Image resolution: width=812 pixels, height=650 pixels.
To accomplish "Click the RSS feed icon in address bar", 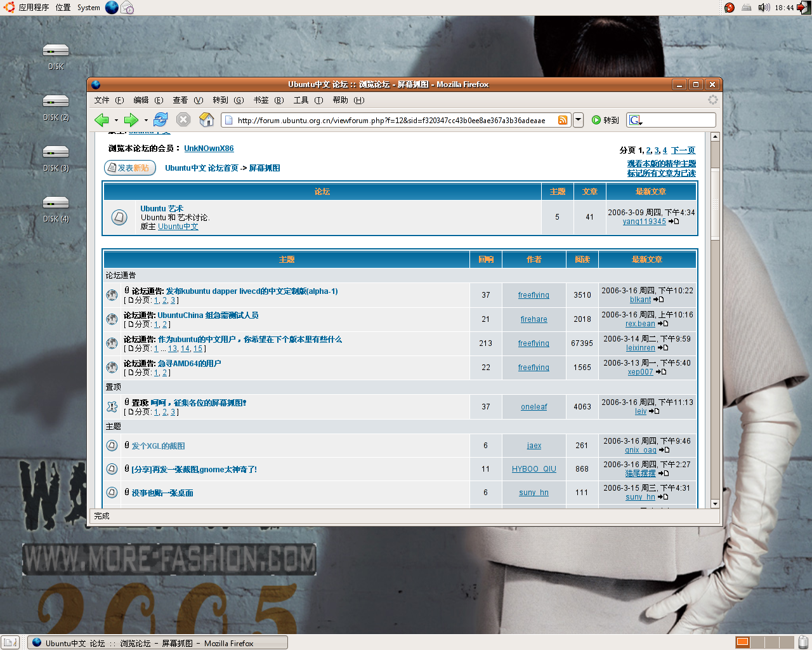I will (x=563, y=120).
